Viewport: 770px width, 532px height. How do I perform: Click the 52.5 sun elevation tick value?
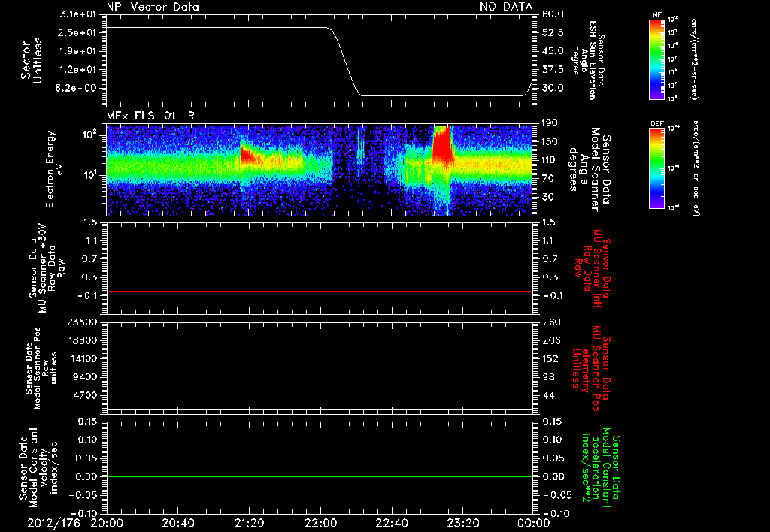click(x=553, y=32)
